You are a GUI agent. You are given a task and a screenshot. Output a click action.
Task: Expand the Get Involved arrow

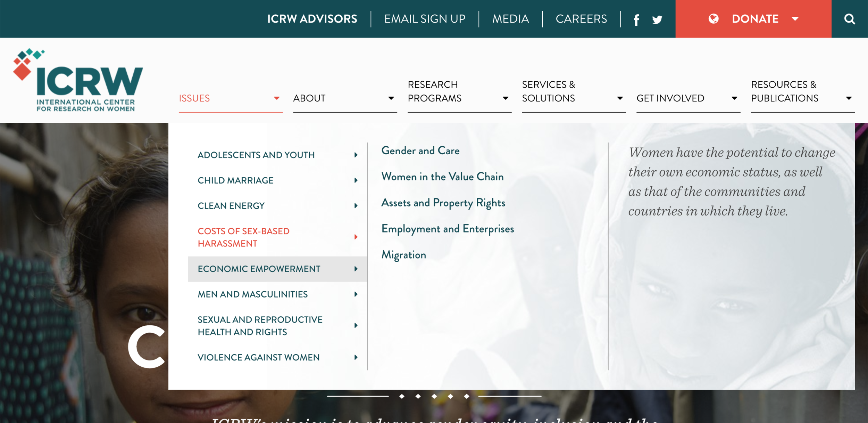click(734, 98)
